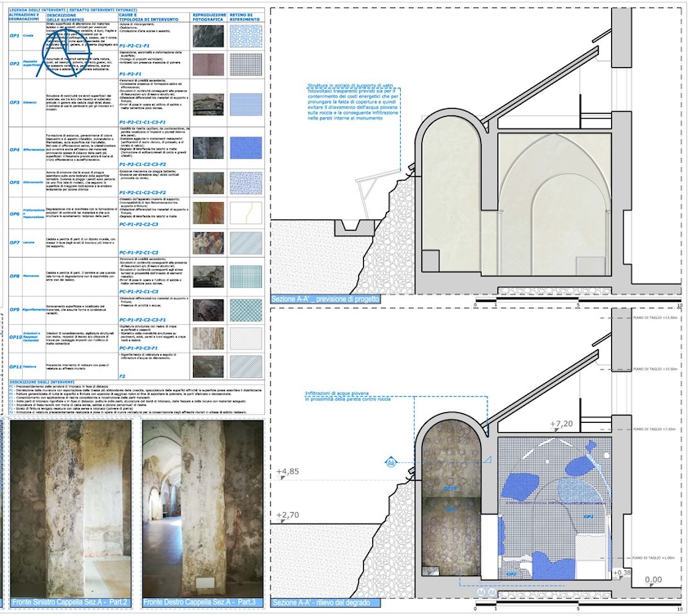Click the section marker symbol left of arch
692x616 pixels.
[393, 461]
